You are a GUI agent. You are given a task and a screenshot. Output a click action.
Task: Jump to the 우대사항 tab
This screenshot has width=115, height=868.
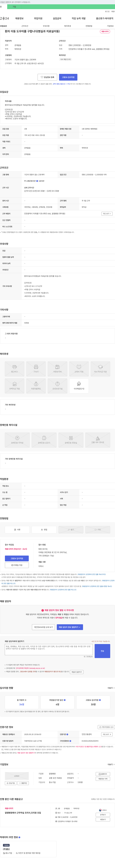(46, 26)
